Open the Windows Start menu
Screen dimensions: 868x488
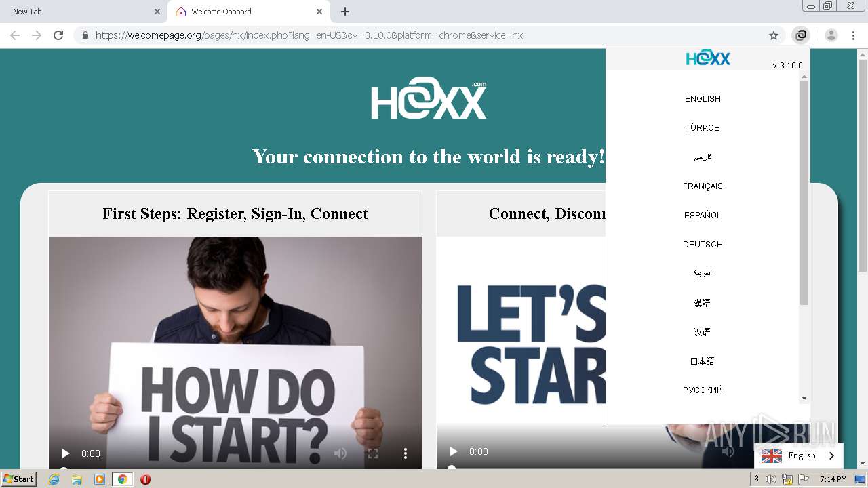pos(19,479)
